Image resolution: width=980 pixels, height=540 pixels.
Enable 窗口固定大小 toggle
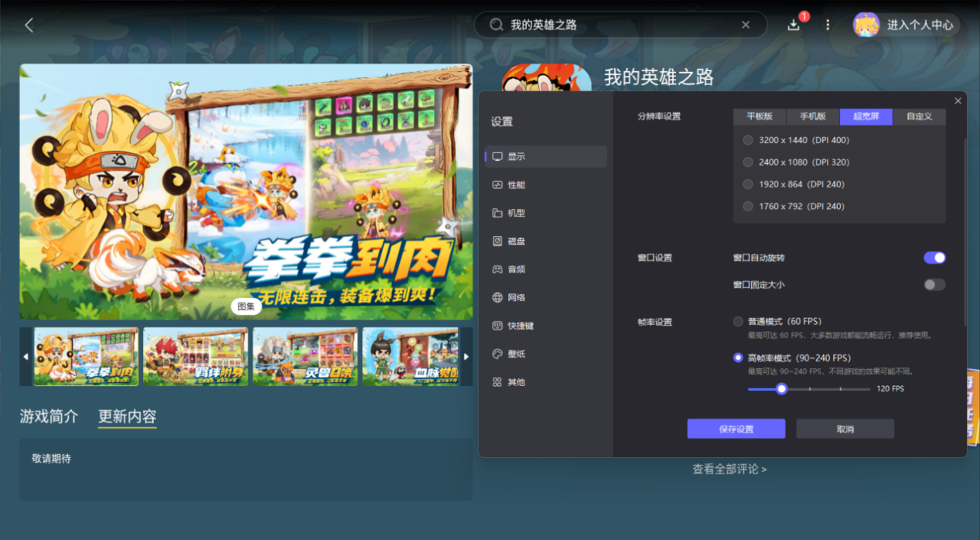pyautogui.click(x=934, y=285)
